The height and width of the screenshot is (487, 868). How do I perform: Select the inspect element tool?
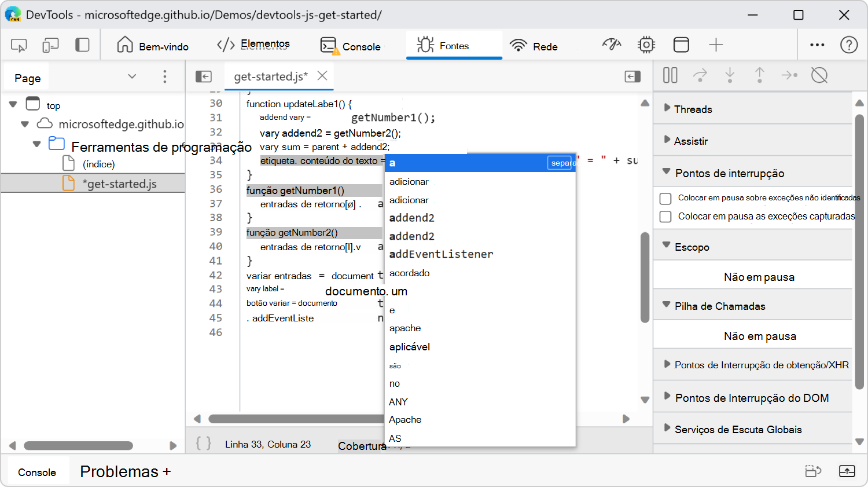click(19, 45)
